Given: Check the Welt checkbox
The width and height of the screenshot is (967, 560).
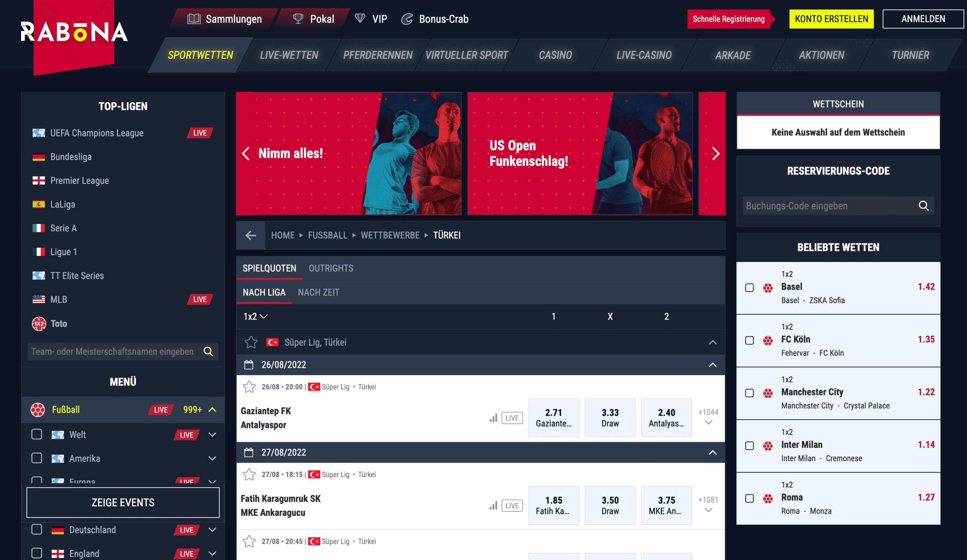Looking at the screenshot, I should [37, 434].
